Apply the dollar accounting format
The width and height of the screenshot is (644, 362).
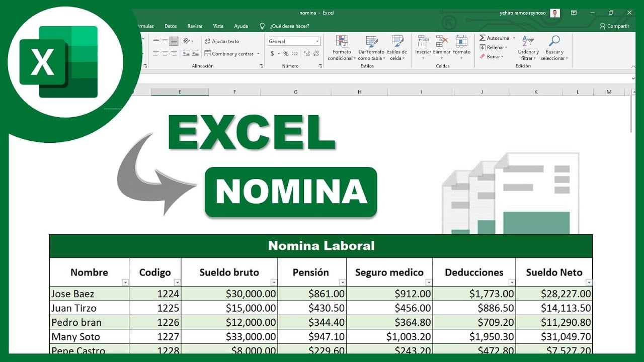point(272,53)
